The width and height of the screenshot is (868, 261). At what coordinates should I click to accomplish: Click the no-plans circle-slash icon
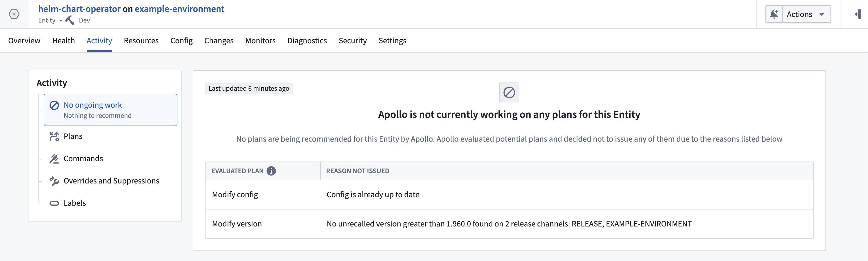click(x=509, y=92)
